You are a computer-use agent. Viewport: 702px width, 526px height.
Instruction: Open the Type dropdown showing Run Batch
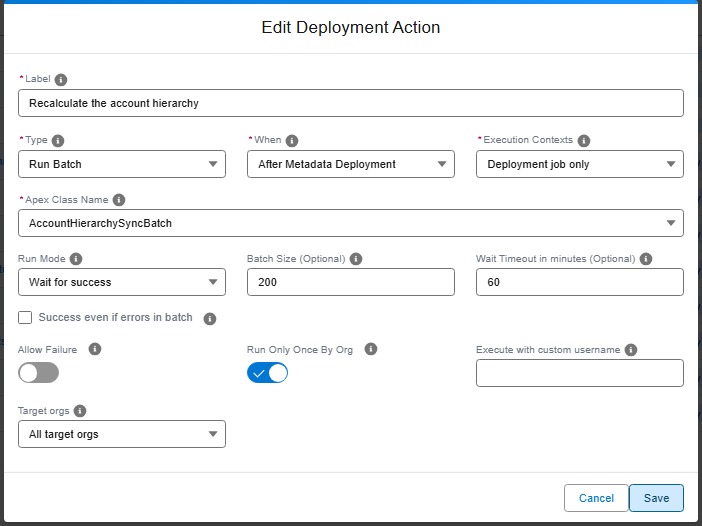122,164
